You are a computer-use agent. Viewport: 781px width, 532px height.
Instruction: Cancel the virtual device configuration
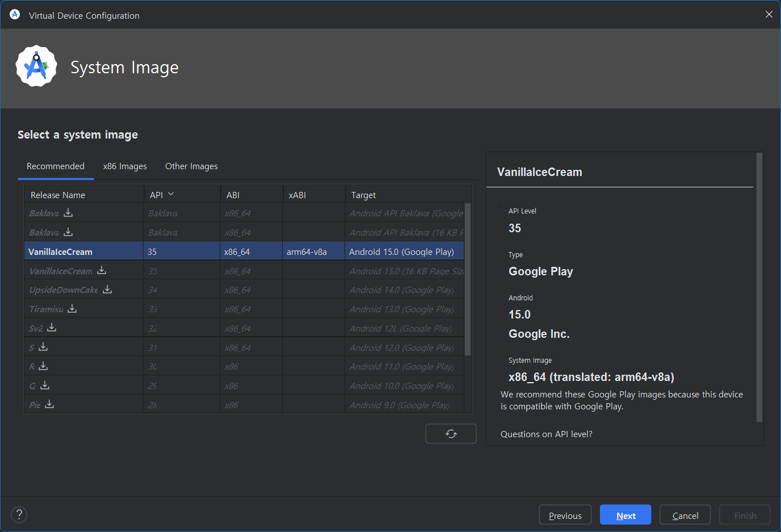click(685, 516)
